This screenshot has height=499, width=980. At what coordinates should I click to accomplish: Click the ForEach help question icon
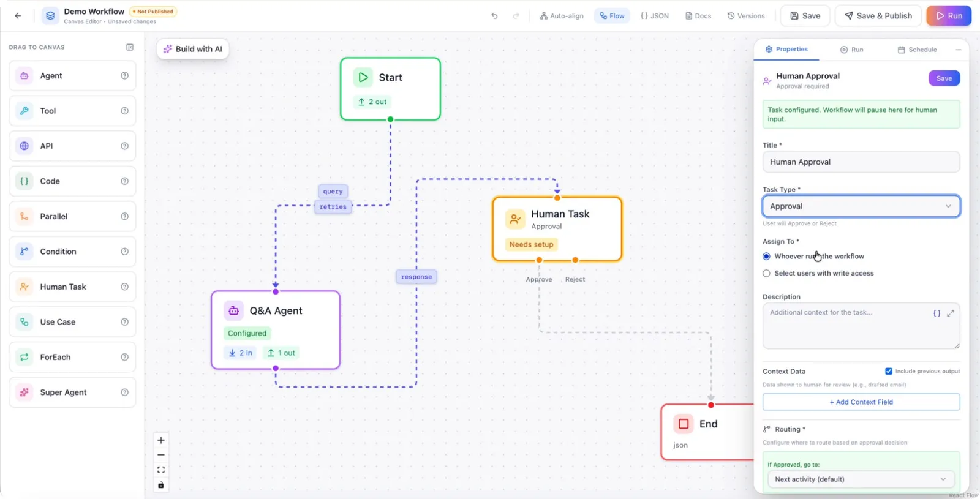coord(124,357)
